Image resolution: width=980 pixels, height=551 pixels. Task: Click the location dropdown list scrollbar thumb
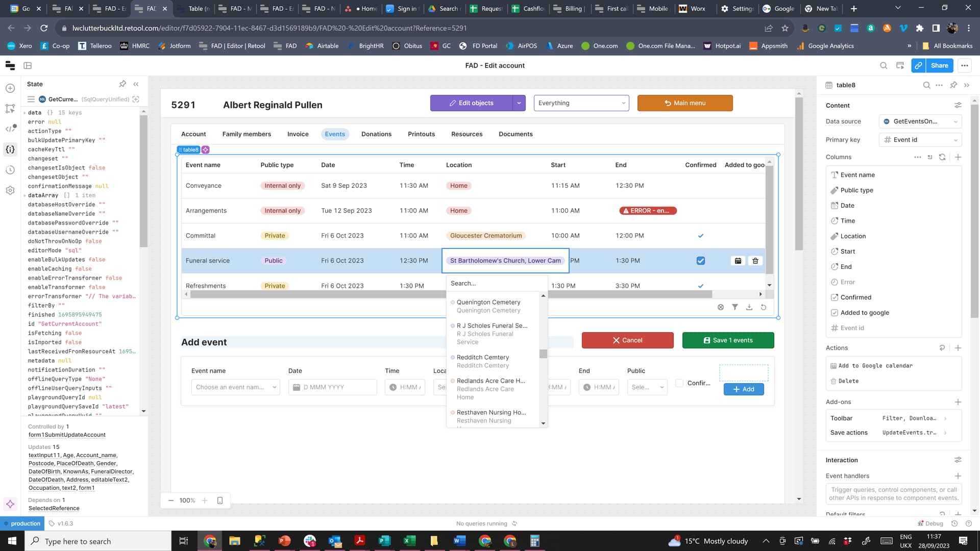(543, 354)
